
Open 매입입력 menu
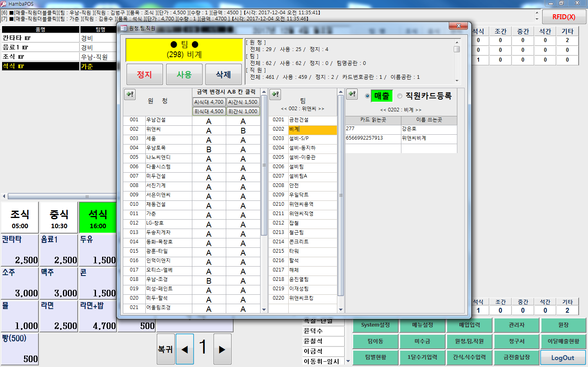(x=470, y=325)
